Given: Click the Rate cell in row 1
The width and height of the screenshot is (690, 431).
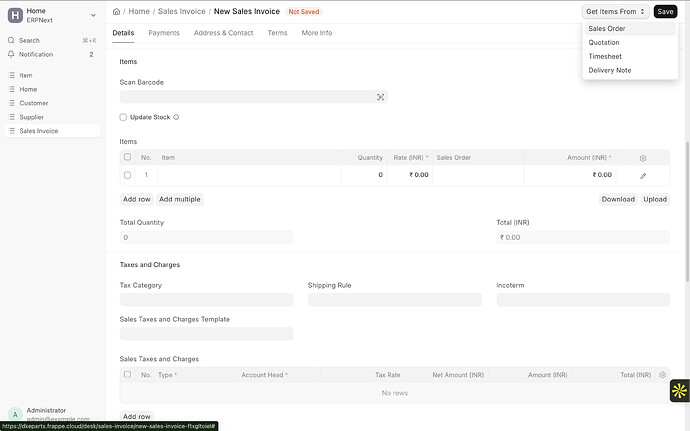Looking at the screenshot, I should point(410,175).
